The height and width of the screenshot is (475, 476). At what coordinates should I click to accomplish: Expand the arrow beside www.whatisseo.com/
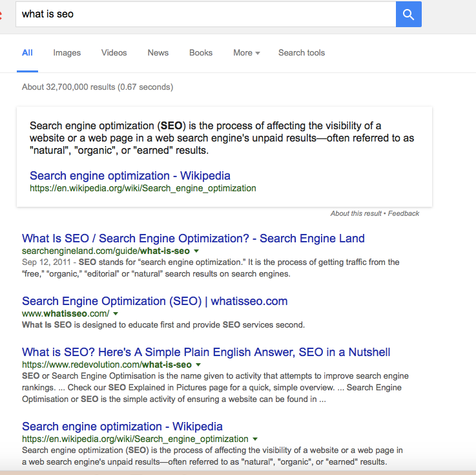116,313
